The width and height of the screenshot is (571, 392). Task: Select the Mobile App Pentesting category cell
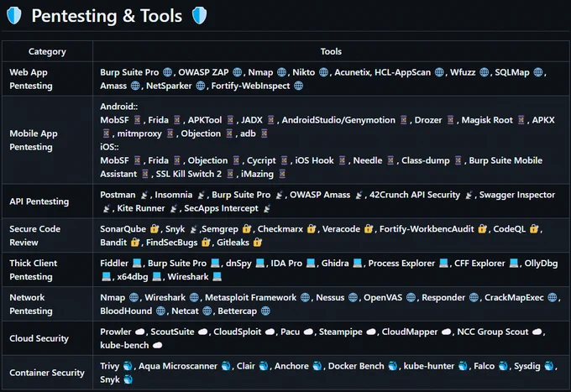[47, 140]
